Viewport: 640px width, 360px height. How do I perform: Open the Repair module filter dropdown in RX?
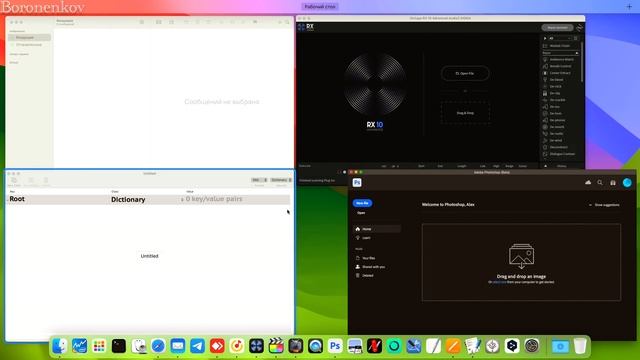click(560, 53)
